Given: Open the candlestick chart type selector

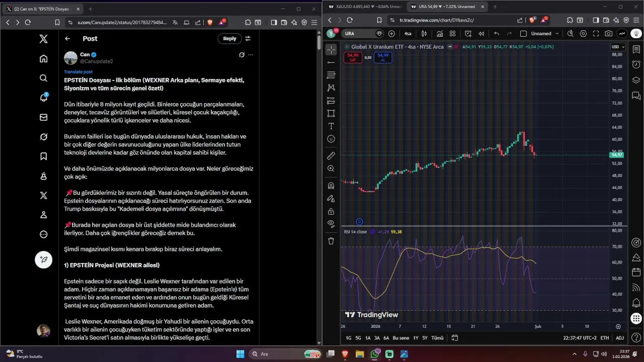Looking at the screenshot, I should tap(424, 34).
